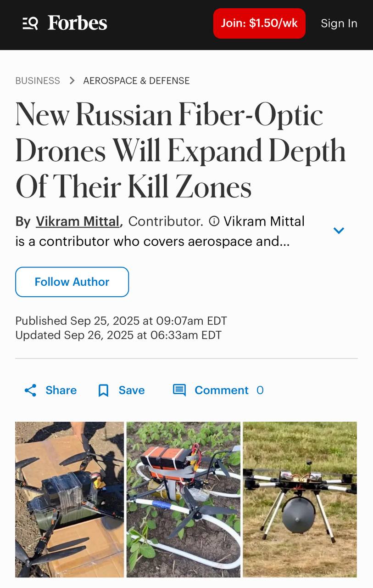Click the Forbes logo
373x588 pixels.
pos(78,23)
